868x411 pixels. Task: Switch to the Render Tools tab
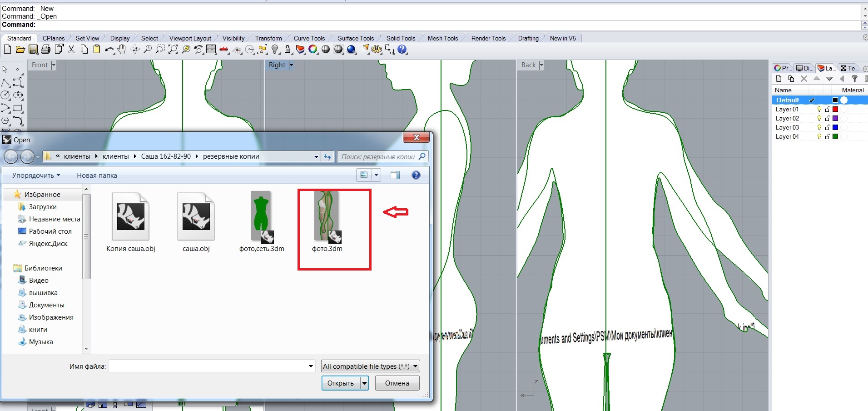pos(488,38)
